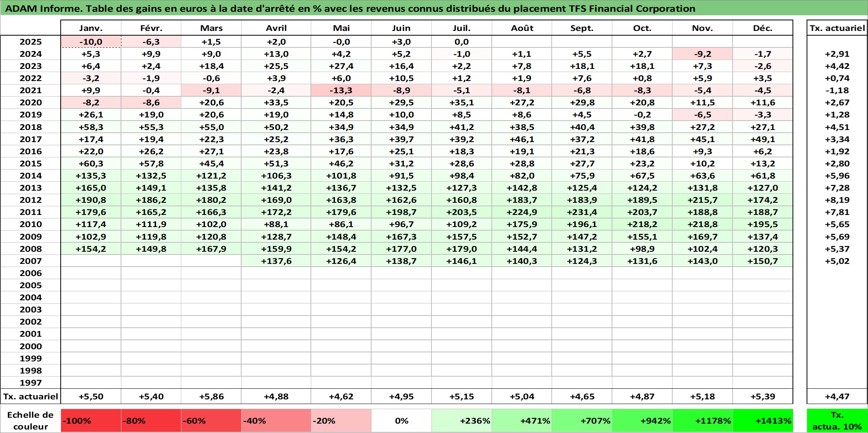Click the +137,6 cell in 2007 row
The width and height of the screenshot is (868, 433).
(x=276, y=261)
